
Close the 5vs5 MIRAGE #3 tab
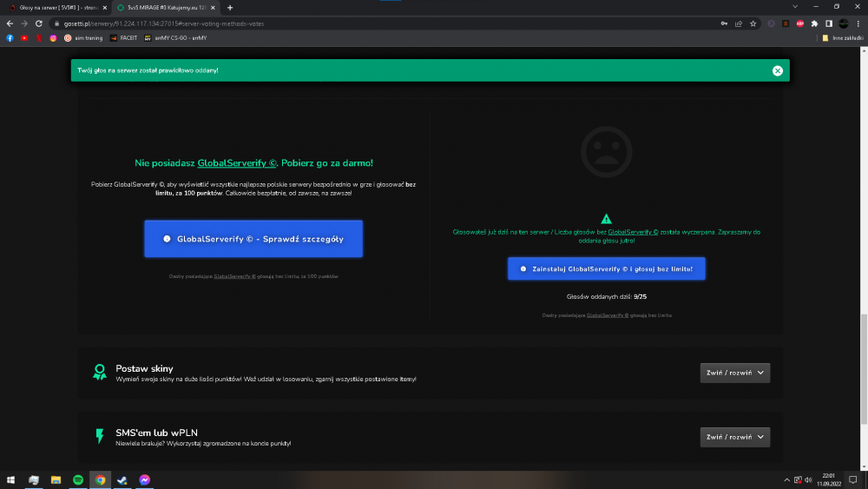213,8
